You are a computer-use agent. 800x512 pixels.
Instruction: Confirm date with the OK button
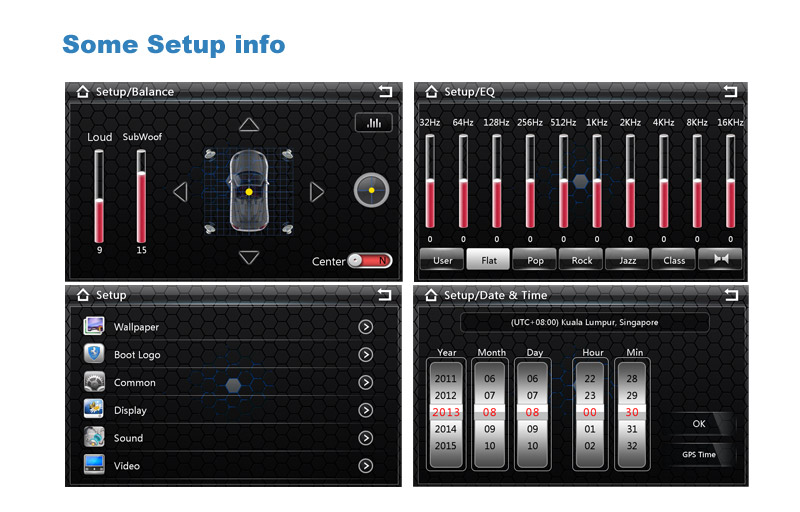click(x=699, y=424)
